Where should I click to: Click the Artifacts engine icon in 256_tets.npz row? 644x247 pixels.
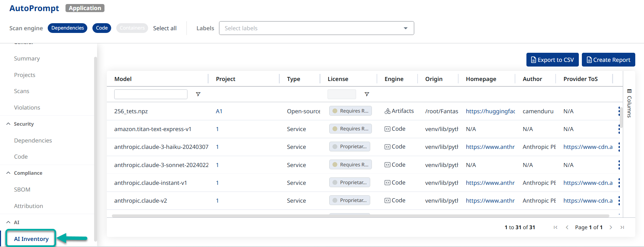[387, 111]
